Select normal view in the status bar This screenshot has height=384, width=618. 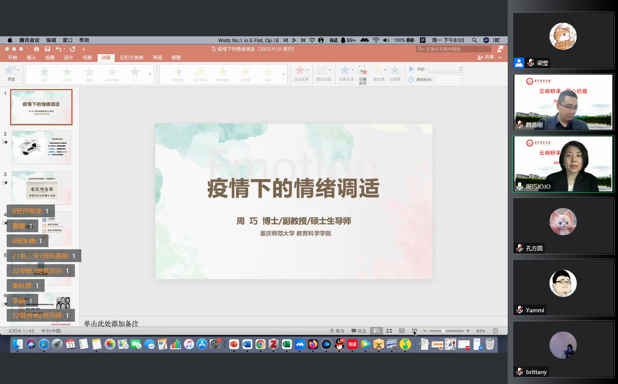coord(376,331)
